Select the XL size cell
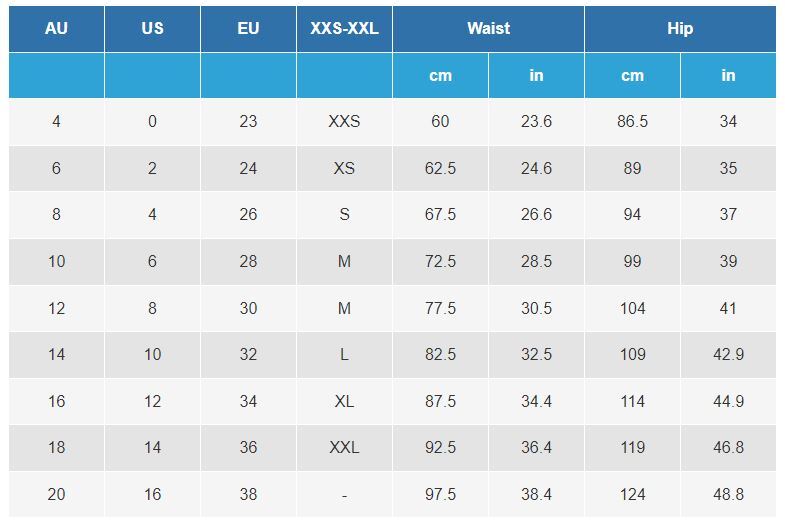Screen dimensions: 785x527 [x=344, y=401]
